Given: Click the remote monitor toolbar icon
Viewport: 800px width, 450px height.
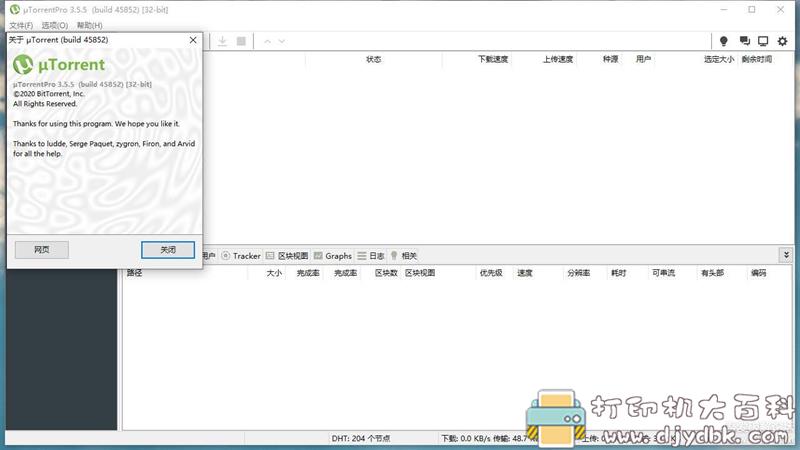Looking at the screenshot, I should point(763,41).
